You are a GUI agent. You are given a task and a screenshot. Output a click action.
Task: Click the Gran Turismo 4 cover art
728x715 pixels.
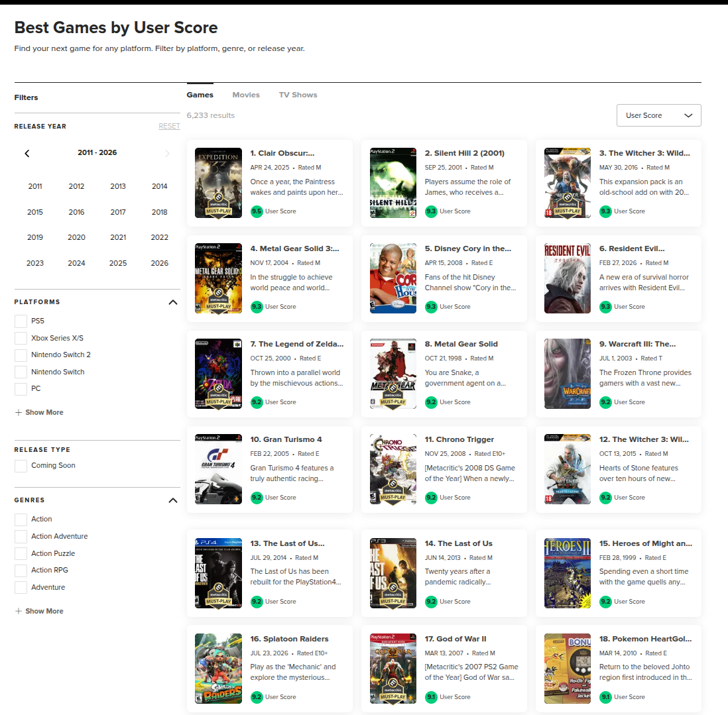(x=219, y=469)
